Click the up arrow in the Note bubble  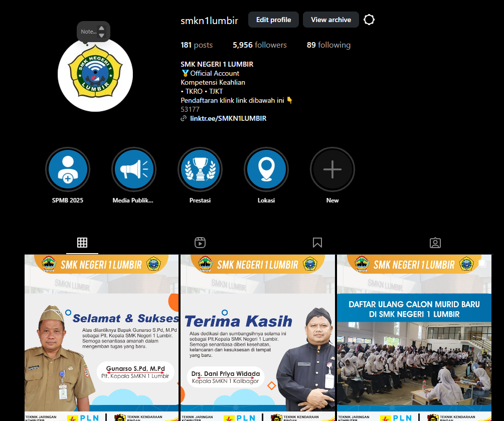pyautogui.click(x=102, y=28)
